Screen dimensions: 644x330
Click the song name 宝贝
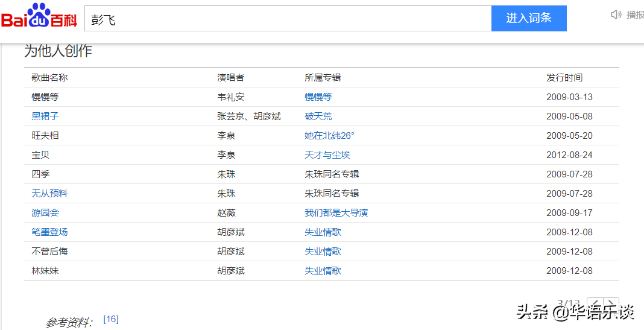[40, 155]
